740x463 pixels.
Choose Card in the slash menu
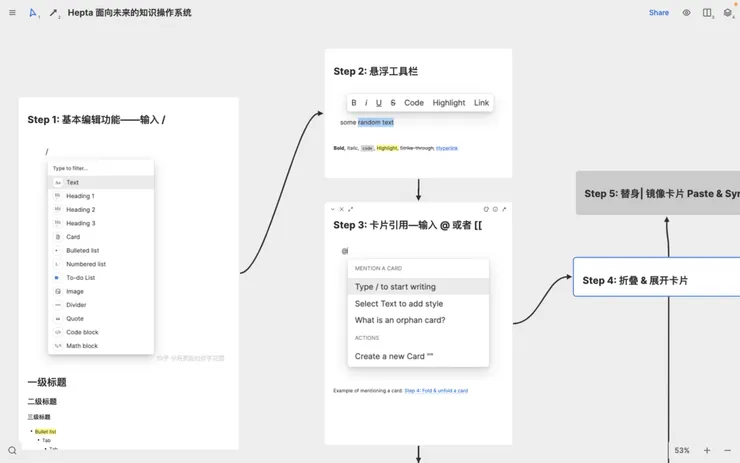click(x=101, y=237)
